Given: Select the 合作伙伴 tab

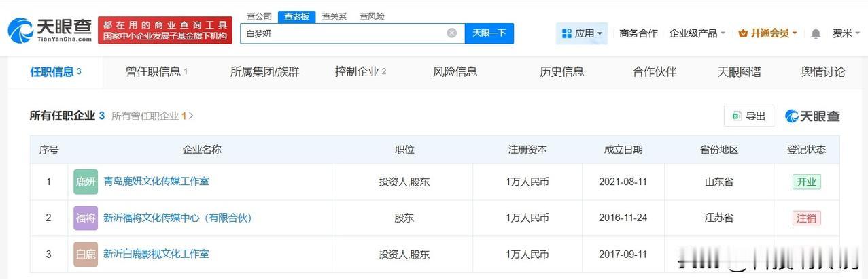Looking at the screenshot, I should coord(655,71).
